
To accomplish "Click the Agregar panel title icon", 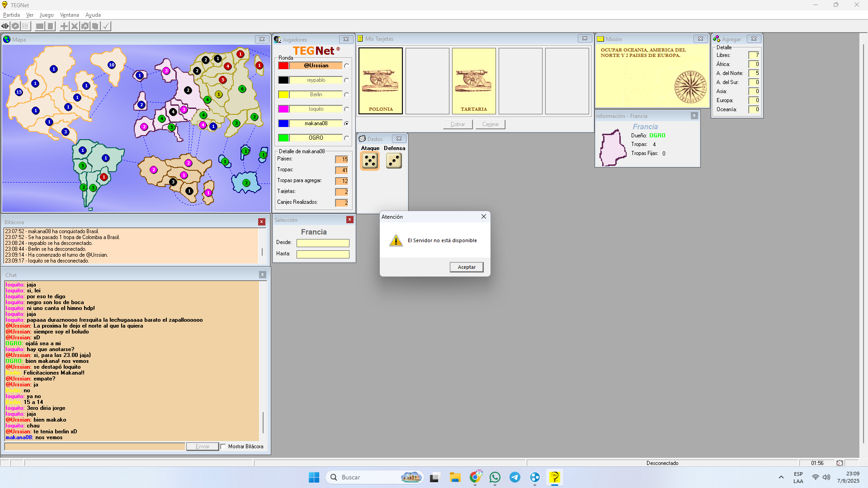I will point(717,39).
